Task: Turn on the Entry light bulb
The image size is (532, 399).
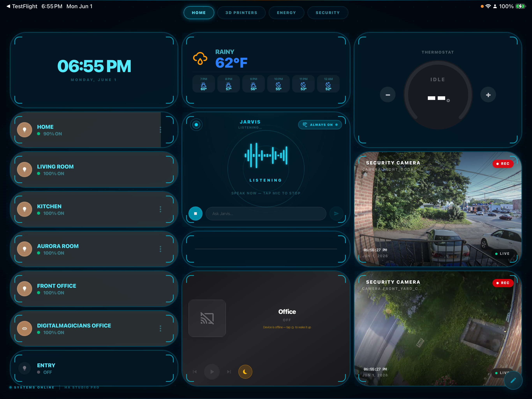Action: [25, 368]
